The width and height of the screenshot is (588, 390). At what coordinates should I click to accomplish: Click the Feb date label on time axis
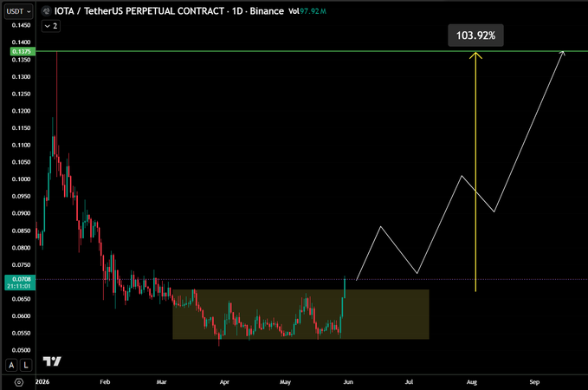(105, 381)
